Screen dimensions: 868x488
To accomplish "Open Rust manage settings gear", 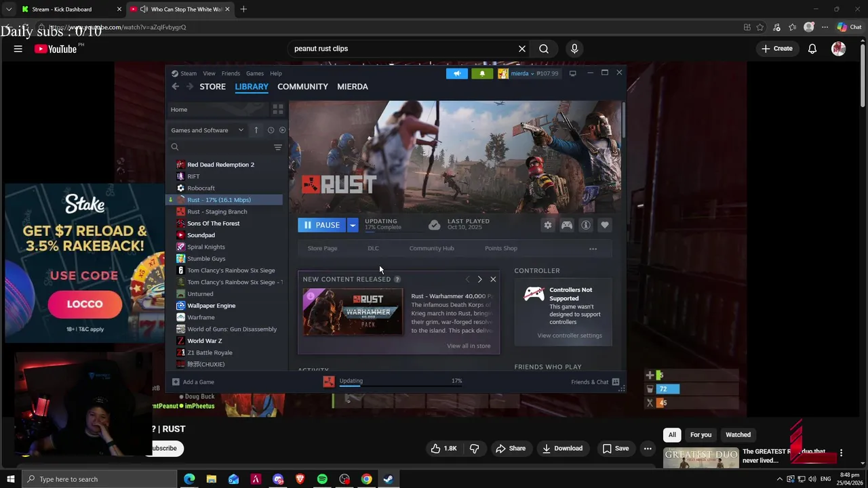I will tap(548, 225).
